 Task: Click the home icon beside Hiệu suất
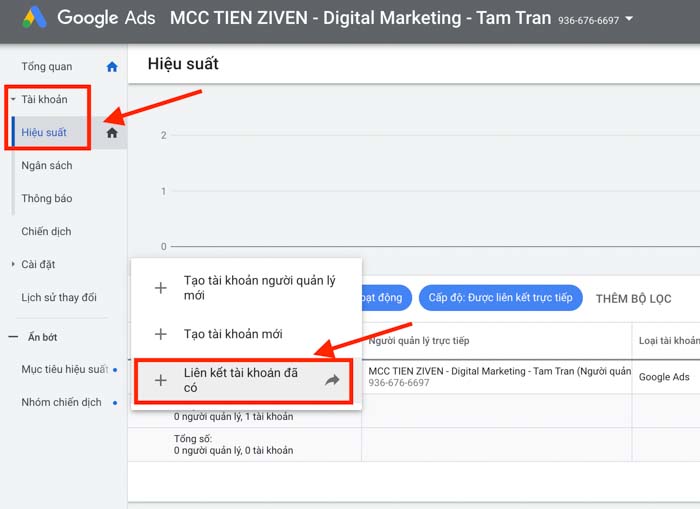[x=112, y=133]
